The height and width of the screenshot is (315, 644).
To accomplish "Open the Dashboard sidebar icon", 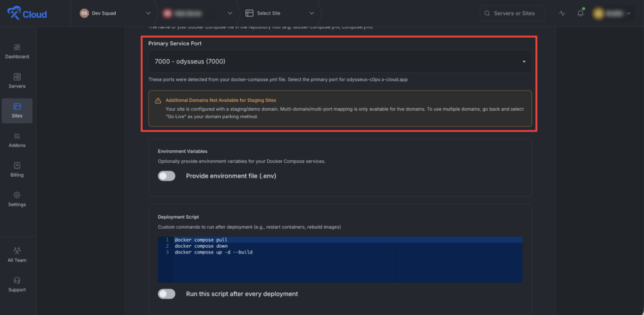I will tap(17, 47).
